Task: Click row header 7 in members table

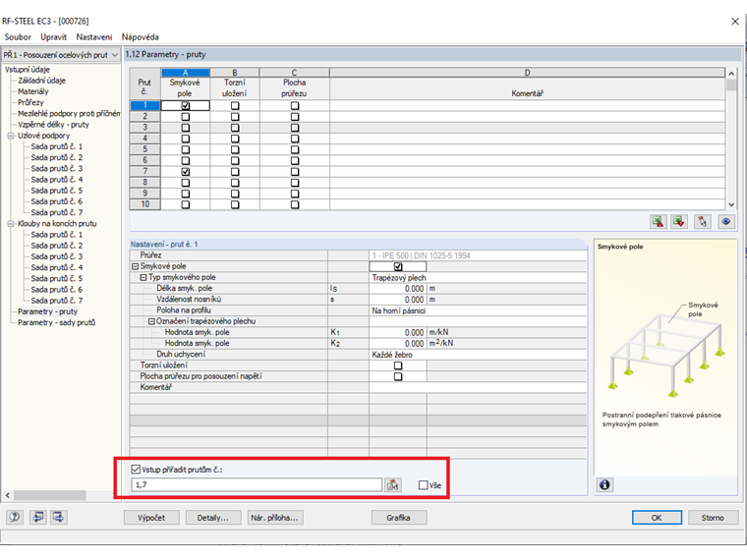Action: click(144, 171)
